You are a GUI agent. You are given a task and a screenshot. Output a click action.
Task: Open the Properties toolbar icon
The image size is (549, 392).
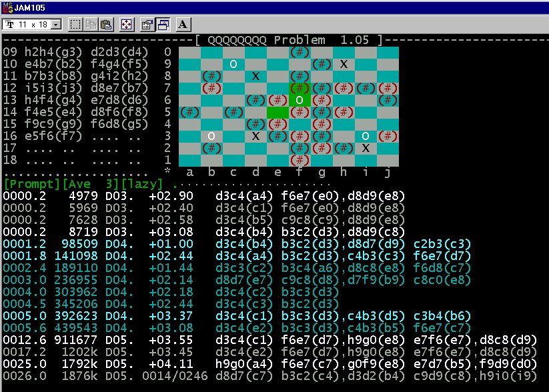click(147, 25)
